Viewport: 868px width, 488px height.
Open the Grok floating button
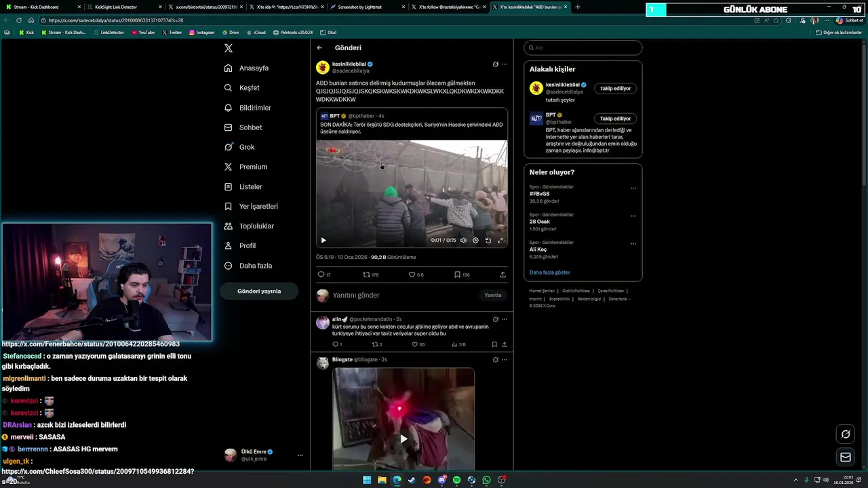pos(846,434)
